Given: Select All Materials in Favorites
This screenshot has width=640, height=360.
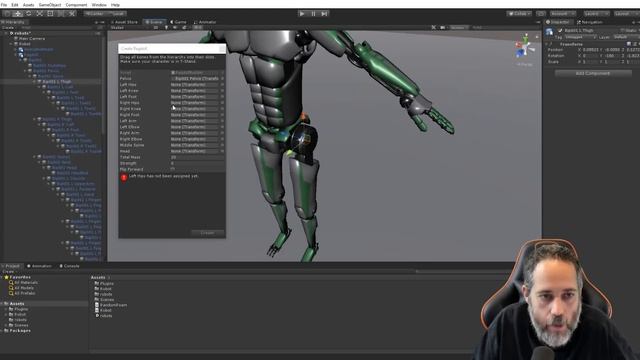Looking at the screenshot, I should tap(24, 282).
